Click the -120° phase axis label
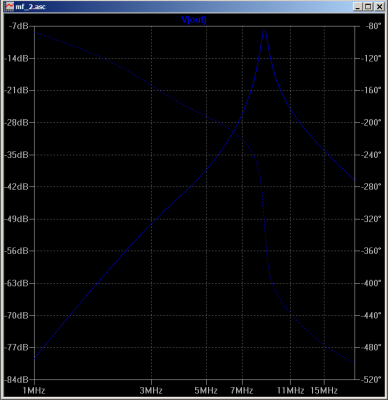 tap(371, 58)
